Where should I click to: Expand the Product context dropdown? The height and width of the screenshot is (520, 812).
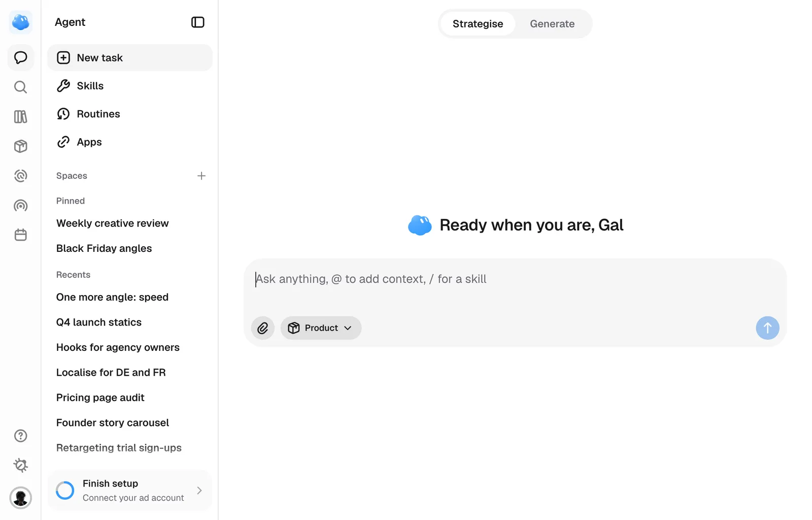point(321,328)
